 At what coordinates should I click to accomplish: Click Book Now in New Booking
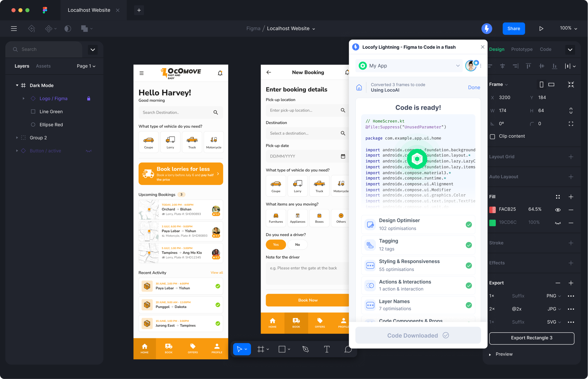(307, 300)
